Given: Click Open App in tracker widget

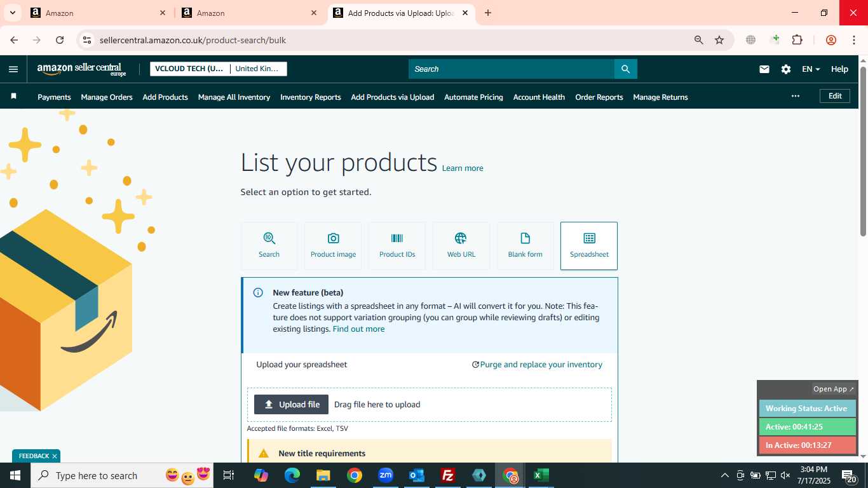Looking at the screenshot, I should pos(834,389).
